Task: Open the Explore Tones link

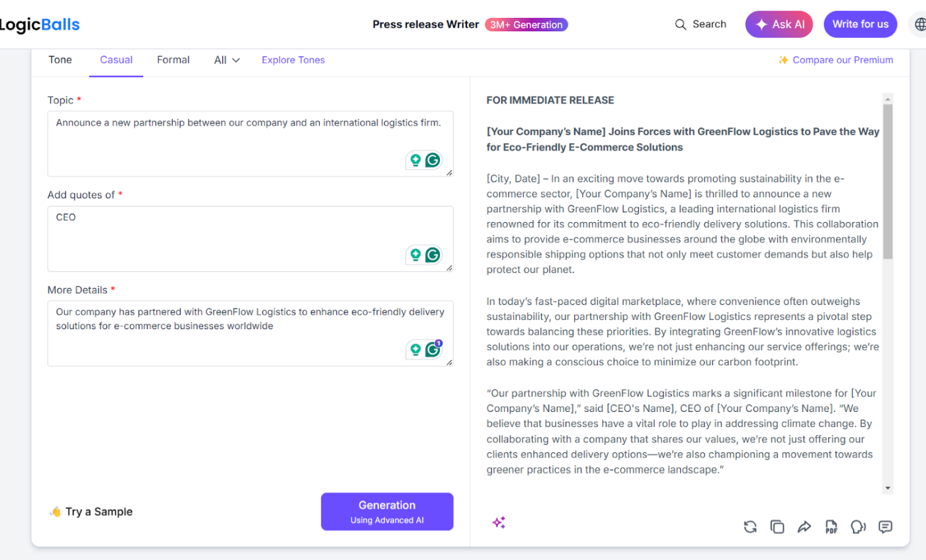Action: (293, 60)
